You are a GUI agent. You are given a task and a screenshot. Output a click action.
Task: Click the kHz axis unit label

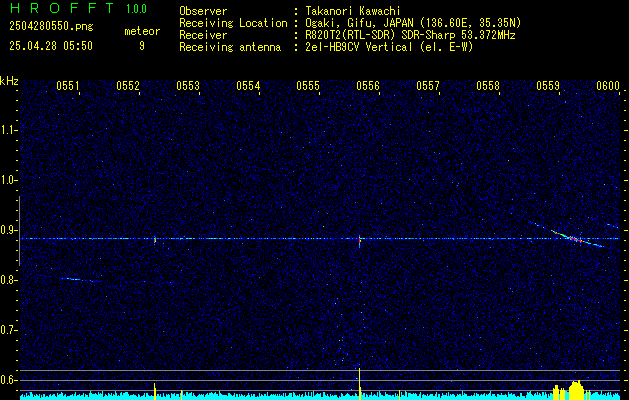(9, 81)
